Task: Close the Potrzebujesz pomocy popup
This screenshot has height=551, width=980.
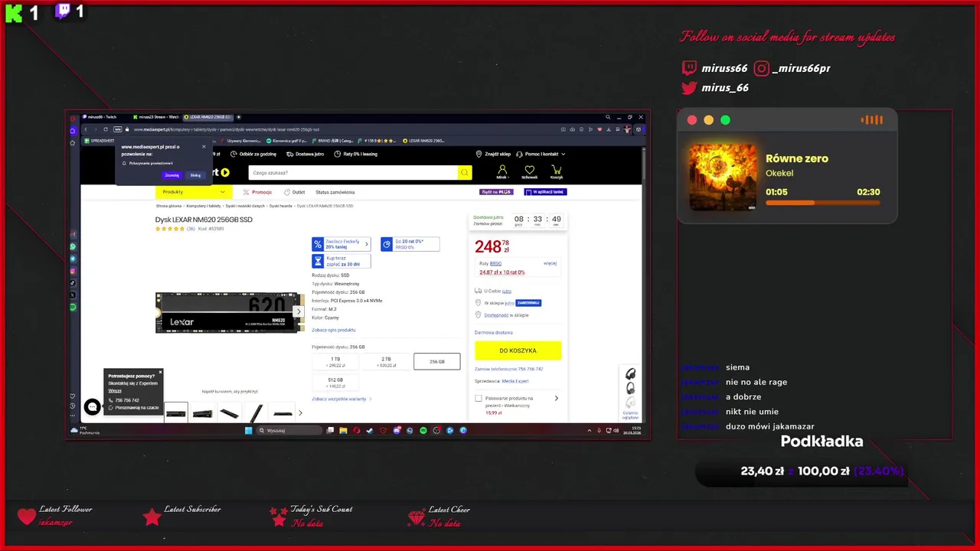Action: [160, 373]
